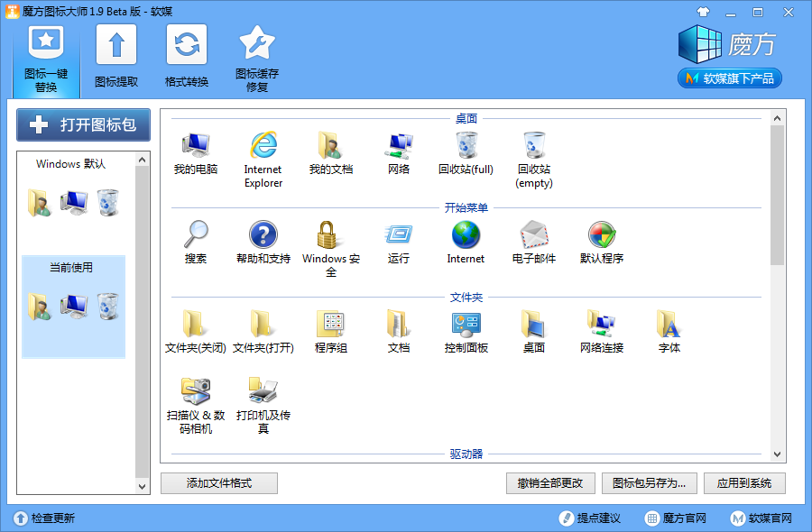Open the 图标缓存修复 tab
The height and width of the screenshot is (532, 812).
pyautogui.click(x=257, y=60)
